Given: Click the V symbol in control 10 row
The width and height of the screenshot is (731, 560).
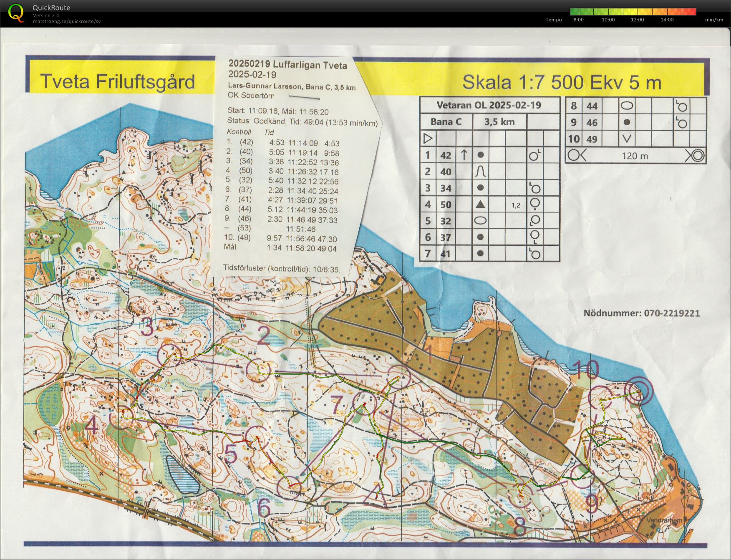Looking at the screenshot, I should coord(627,139).
